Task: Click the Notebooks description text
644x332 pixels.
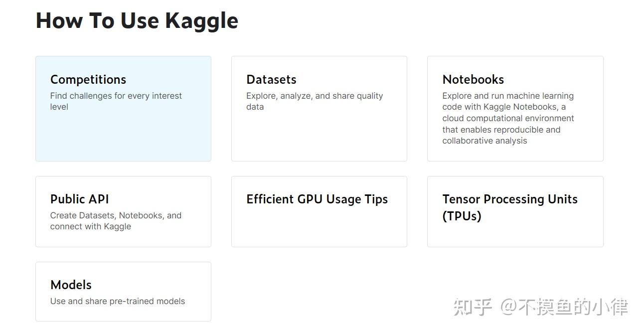Action: click(x=508, y=118)
